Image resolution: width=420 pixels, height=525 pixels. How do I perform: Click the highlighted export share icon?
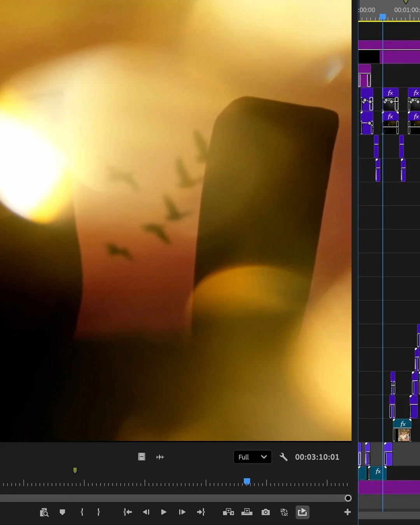302,512
